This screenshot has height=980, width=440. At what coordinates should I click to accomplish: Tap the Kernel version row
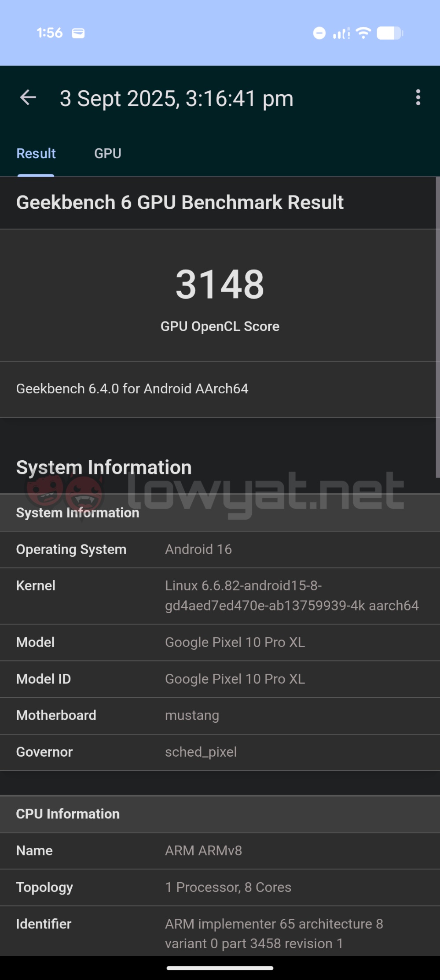click(220, 596)
